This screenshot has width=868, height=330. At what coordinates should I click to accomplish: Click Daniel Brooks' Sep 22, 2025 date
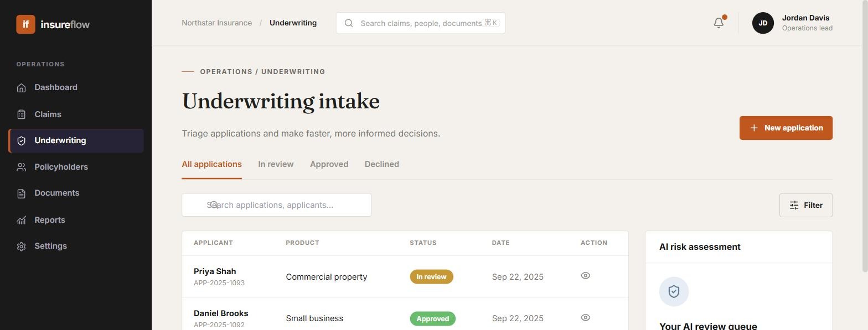pos(518,318)
